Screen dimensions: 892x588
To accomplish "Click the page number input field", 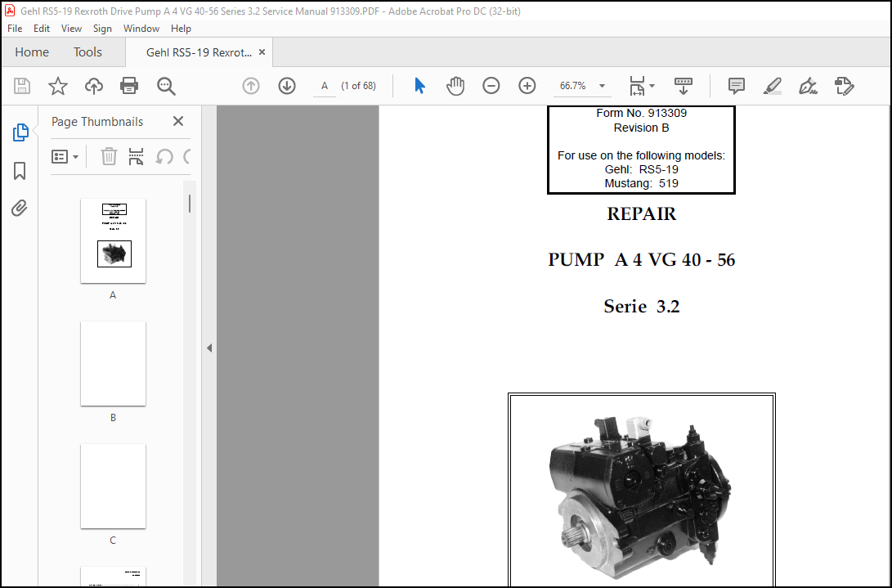I will [325, 86].
